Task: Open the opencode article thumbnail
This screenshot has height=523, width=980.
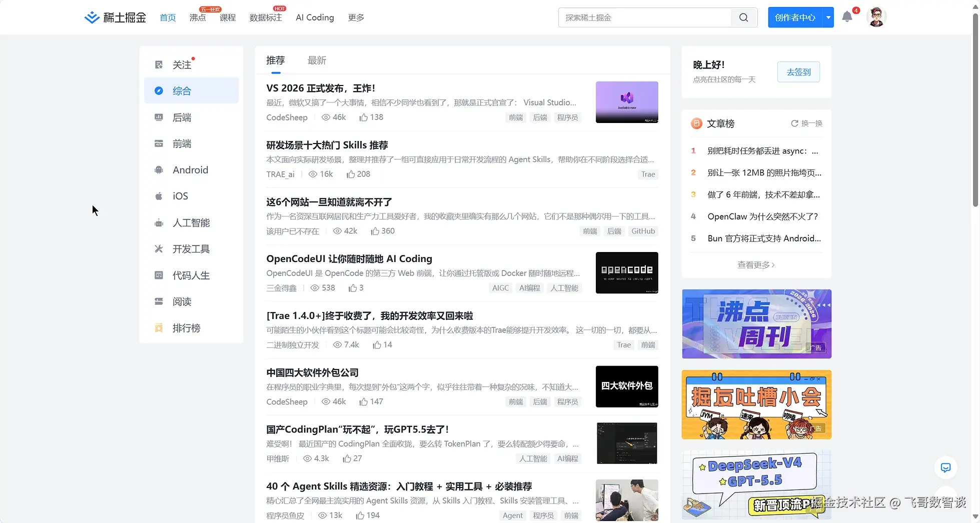Action: coord(627,272)
